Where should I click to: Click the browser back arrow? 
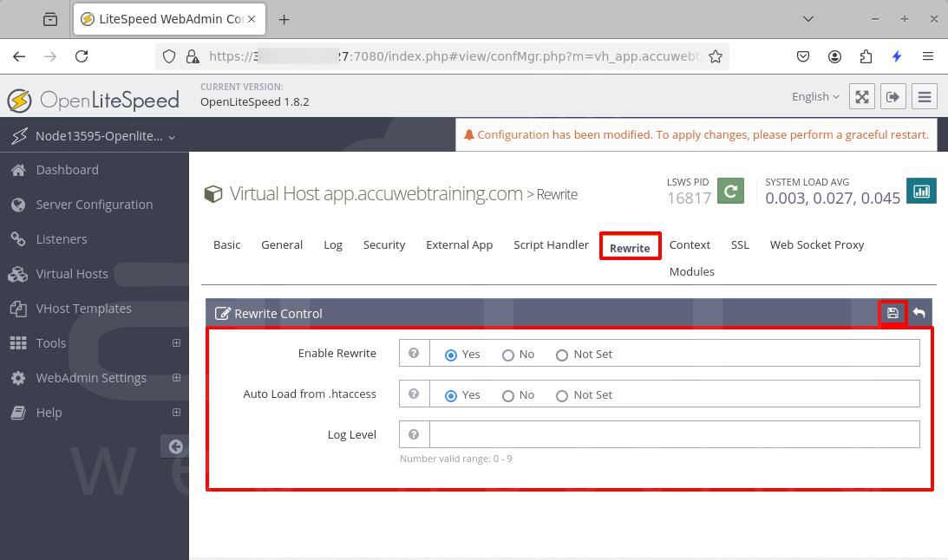tap(19, 56)
